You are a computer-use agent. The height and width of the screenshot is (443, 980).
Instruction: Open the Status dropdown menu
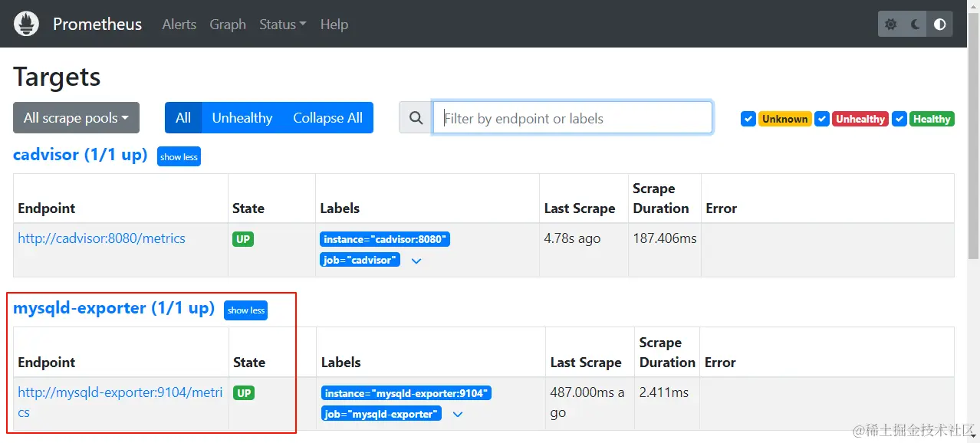pyautogui.click(x=282, y=25)
